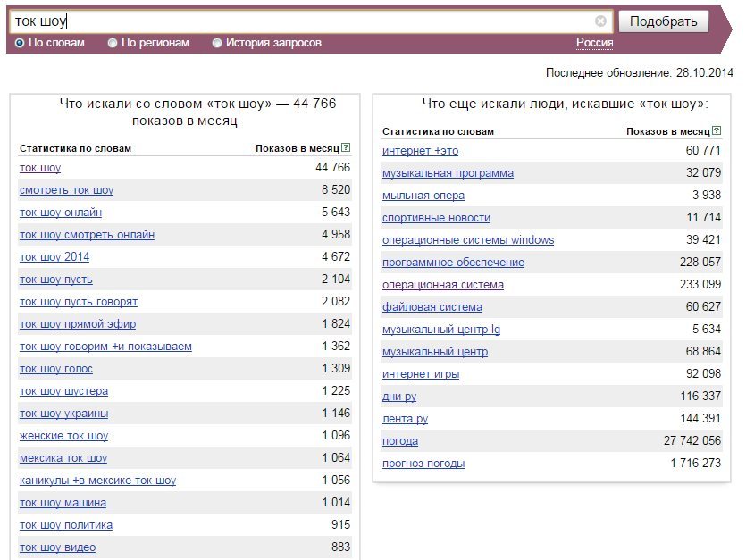746x560 pixels.
Task: Open 'смотреть ток шоу' keyword link
Action: click(x=66, y=190)
